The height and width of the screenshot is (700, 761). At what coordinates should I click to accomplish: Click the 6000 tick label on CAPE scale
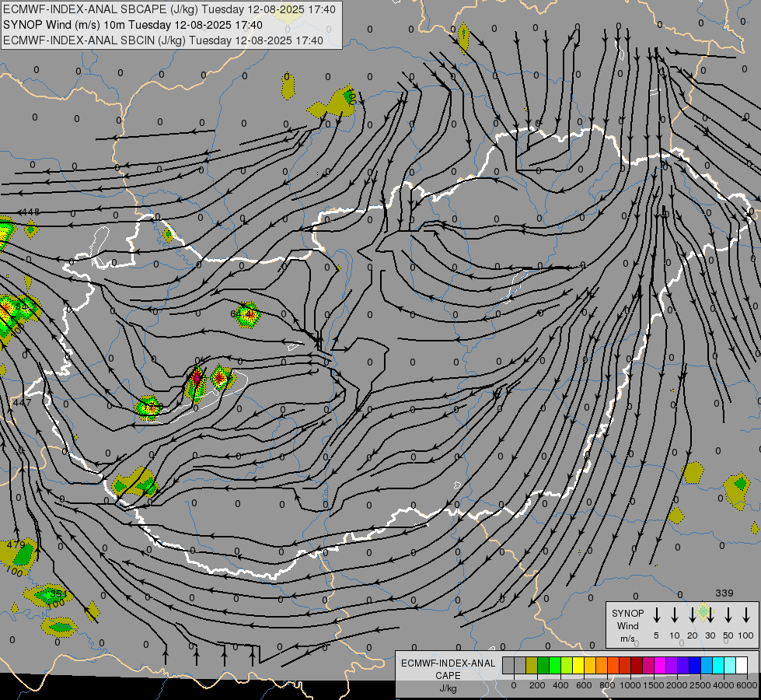click(747, 685)
